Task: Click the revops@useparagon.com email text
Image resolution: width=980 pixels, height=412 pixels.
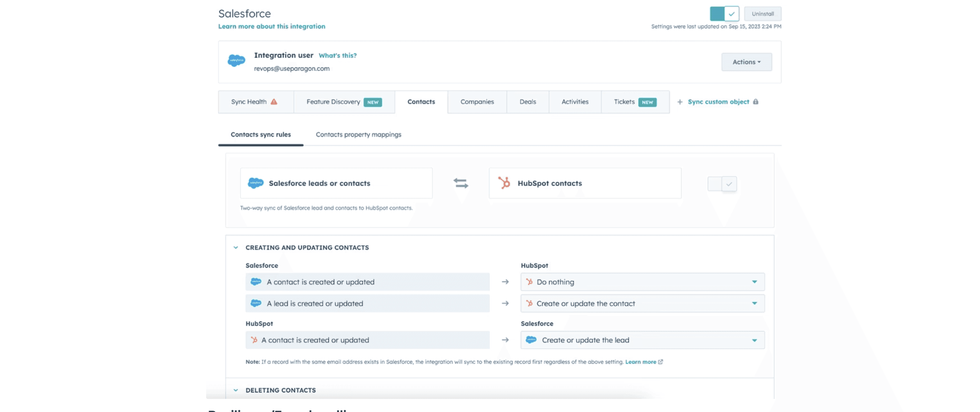Action: pos(292,69)
